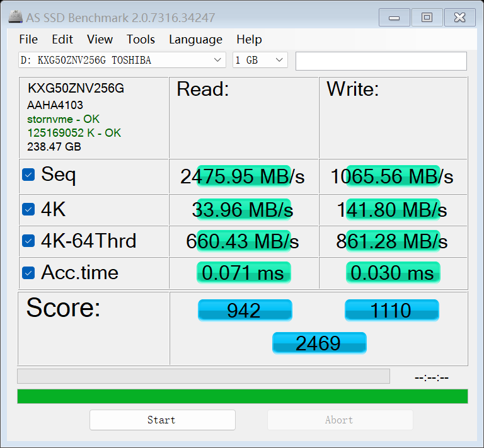This screenshot has height=448, width=484.
Task: Open the Language menu
Action: [196, 40]
